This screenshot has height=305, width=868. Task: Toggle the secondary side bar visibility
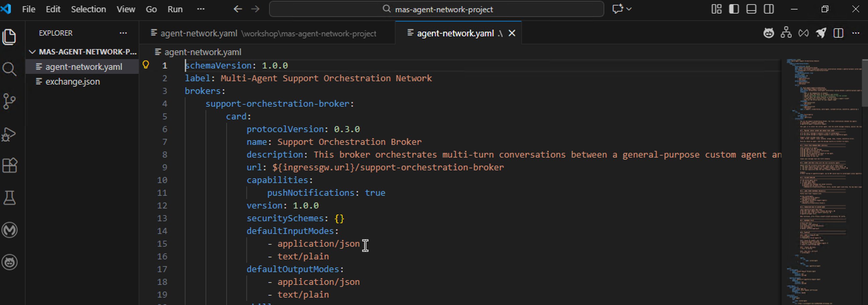769,9
